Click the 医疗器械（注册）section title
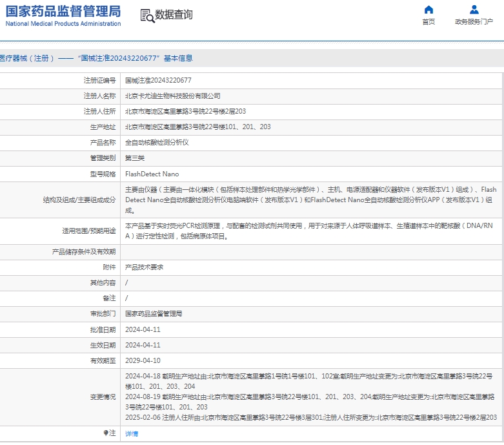The height and width of the screenshot is (445, 504). (x=27, y=58)
